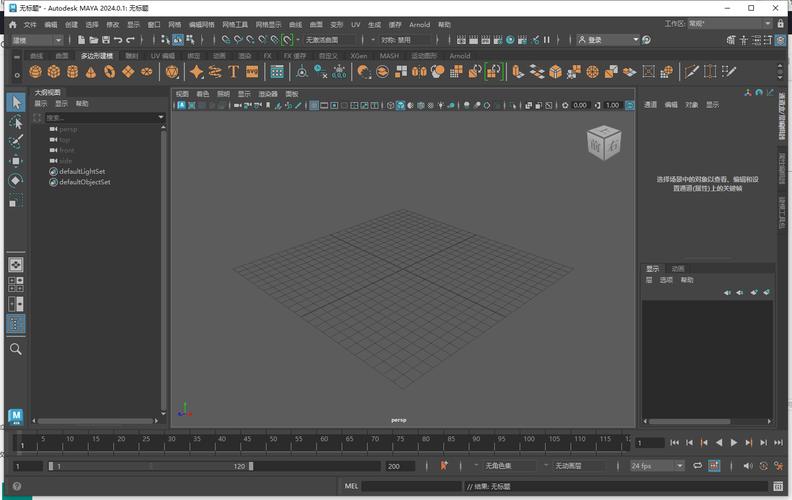Click the Rotate tool in the toolbox
792x500 pixels.
click(16, 180)
